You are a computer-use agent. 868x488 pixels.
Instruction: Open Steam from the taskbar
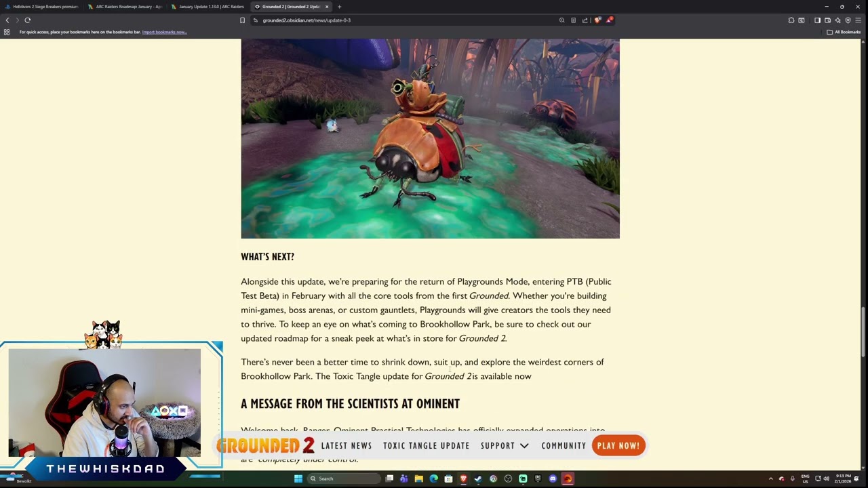pyautogui.click(x=478, y=479)
